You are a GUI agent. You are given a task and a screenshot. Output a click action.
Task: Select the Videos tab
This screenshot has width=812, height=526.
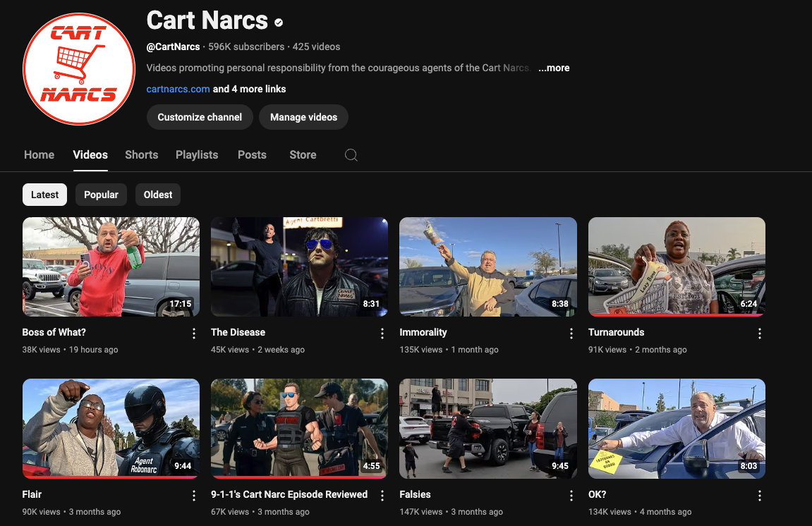90,155
